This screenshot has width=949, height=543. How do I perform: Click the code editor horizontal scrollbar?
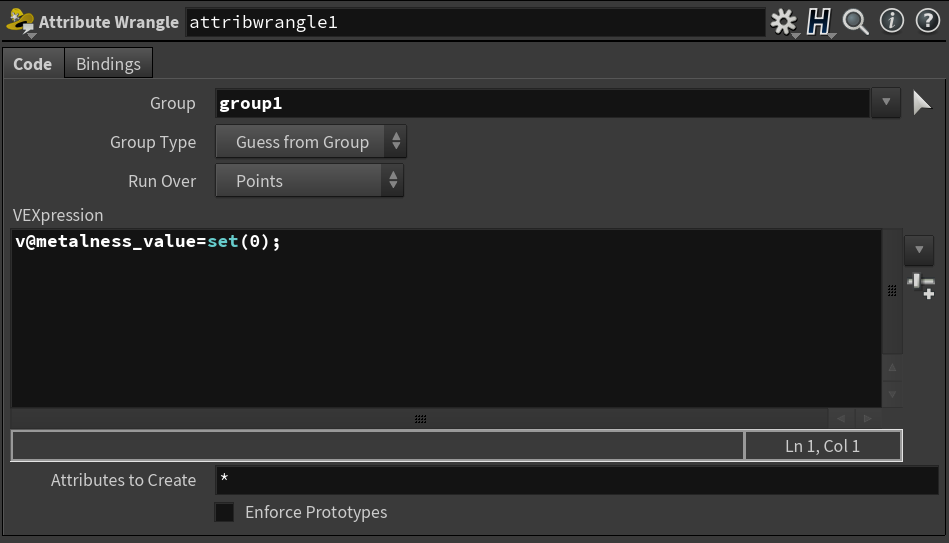click(x=420, y=418)
